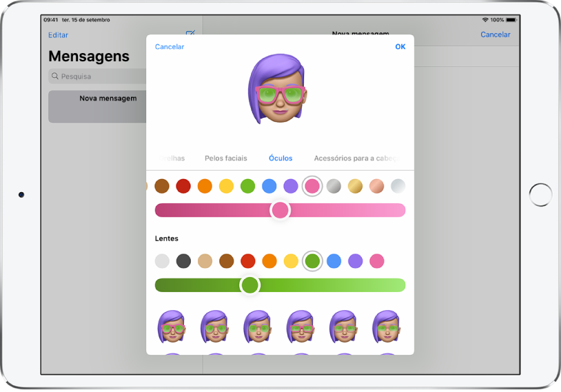Choose sixth glasses style thumbnail
The height and width of the screenshot is (392, 561).
coord(387,327)
